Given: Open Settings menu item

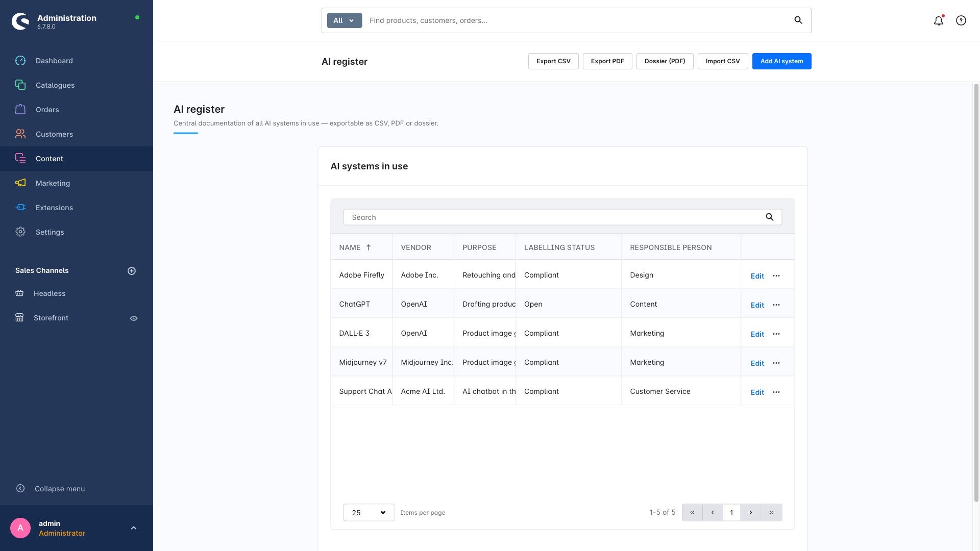Looking at the screenshot, I should click(77, 232).
